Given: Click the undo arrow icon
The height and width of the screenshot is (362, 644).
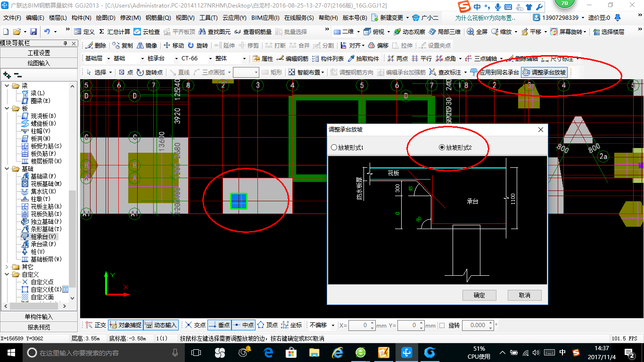Looking at the screenshot, I should 47,32.
